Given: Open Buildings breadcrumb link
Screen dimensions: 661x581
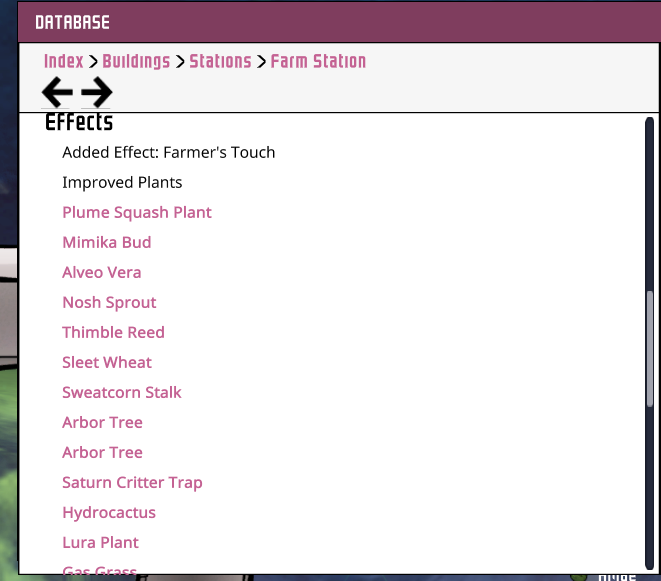Looking at the screenshot, I should click(x=136, y=61).
